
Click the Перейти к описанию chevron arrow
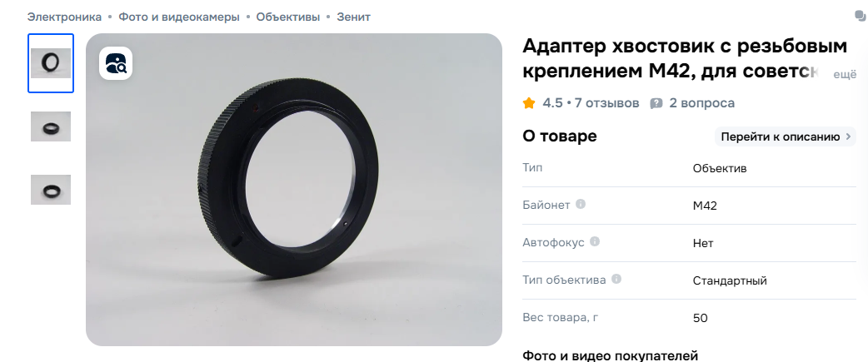coord(848,137)
